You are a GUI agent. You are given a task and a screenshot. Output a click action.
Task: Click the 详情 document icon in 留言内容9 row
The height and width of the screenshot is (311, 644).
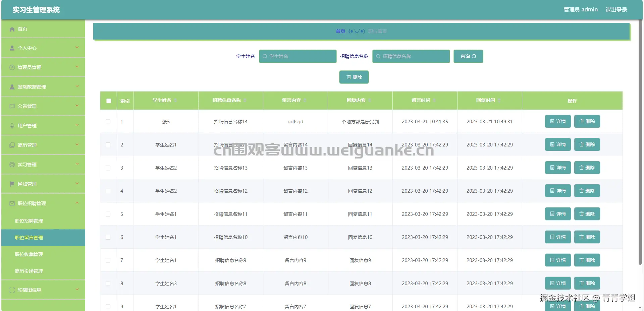552,260
